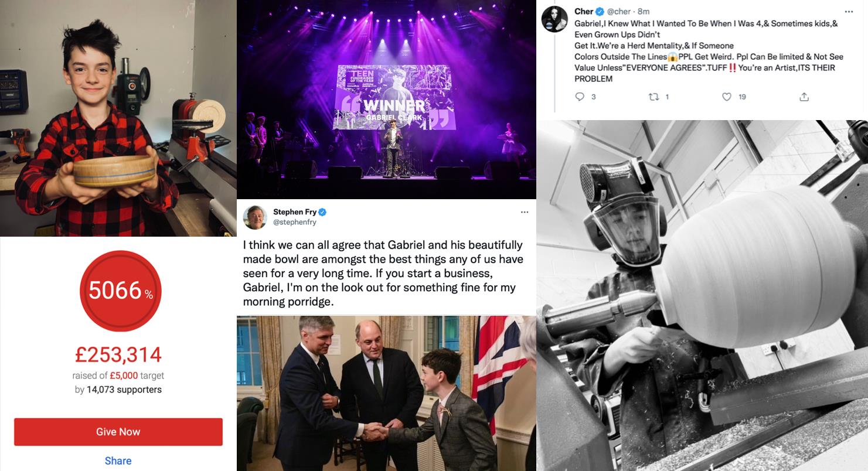Click Stephen Fry's verified badge
The height and width of the screenshot is (471, 868).
[x=322, y=212]
